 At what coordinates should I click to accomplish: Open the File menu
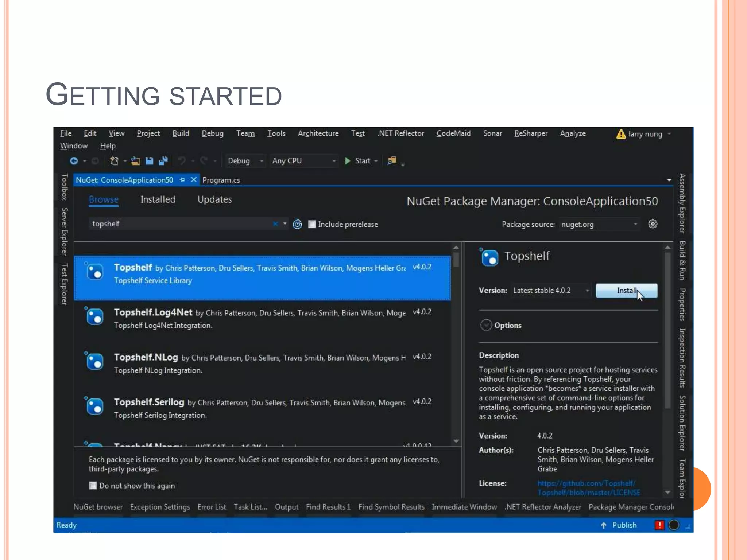click(66, 133)
